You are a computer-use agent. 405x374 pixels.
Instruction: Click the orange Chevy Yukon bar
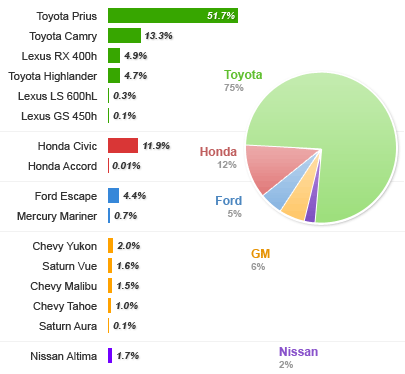point(110,246)
